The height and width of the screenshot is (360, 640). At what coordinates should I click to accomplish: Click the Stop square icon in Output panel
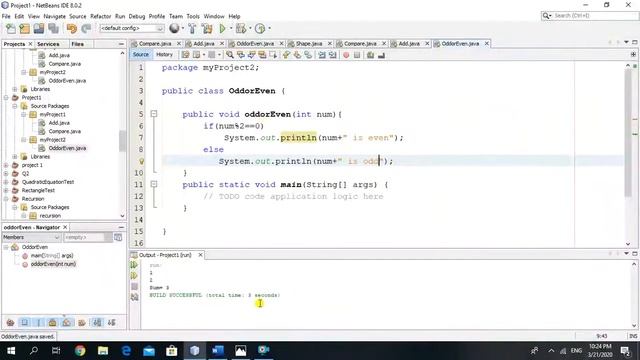point(134,287)
